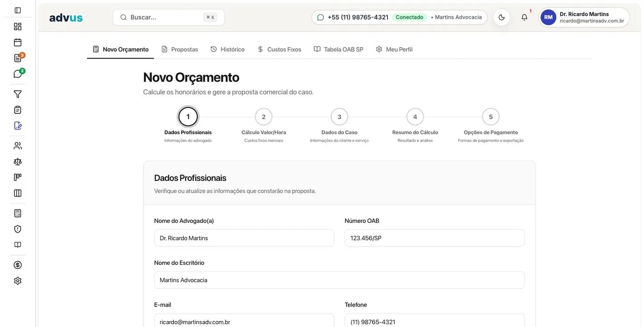
Task: Open the dashboard grid icon in sidebar
Action: pyautogui.click(x=17, y=26)
